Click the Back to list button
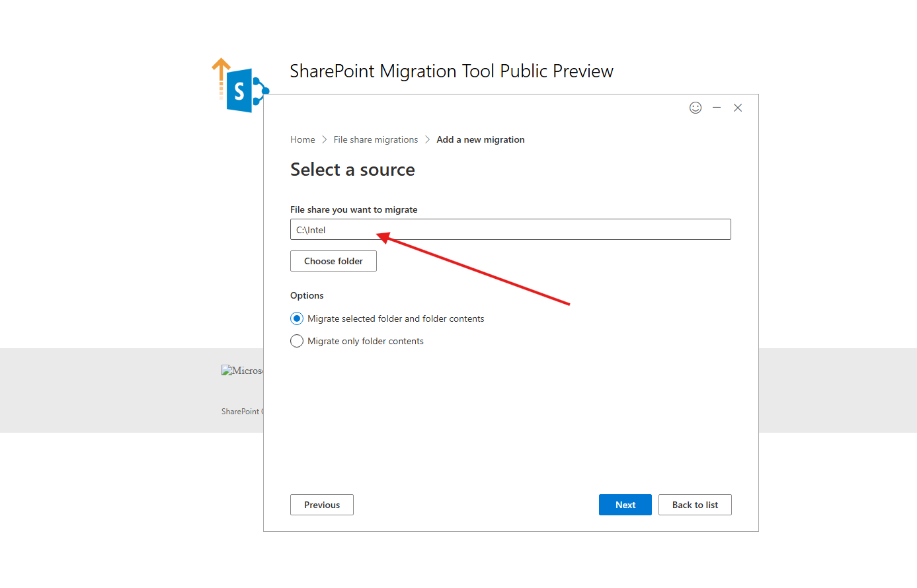 click(695, 505)
